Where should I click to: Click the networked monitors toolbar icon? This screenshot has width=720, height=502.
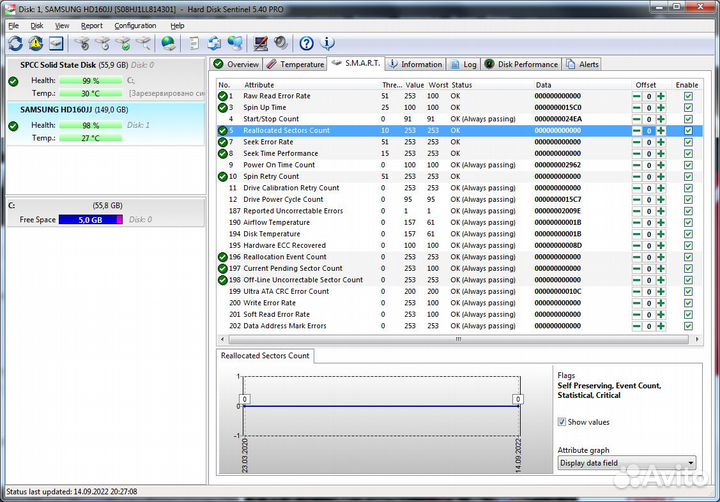[x=235, y=44]
